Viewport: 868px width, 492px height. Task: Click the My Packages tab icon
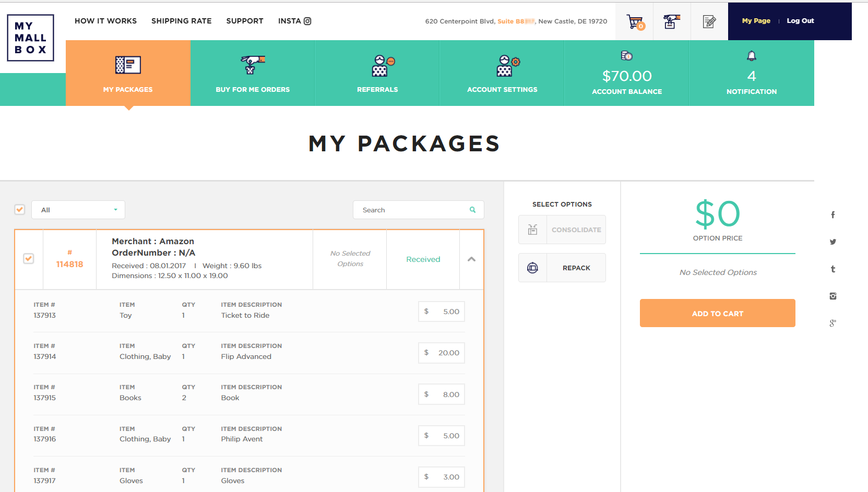(128, 65)
